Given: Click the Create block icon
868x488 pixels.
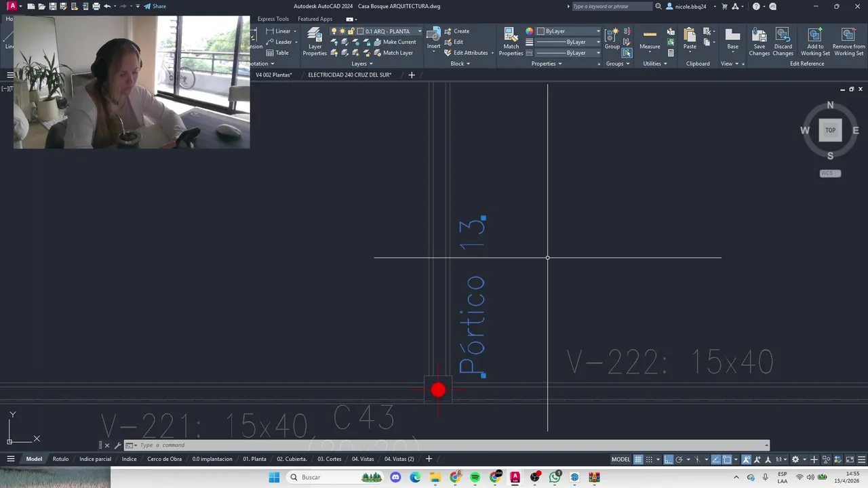Looking at the screenshot, I should (448, 31).
